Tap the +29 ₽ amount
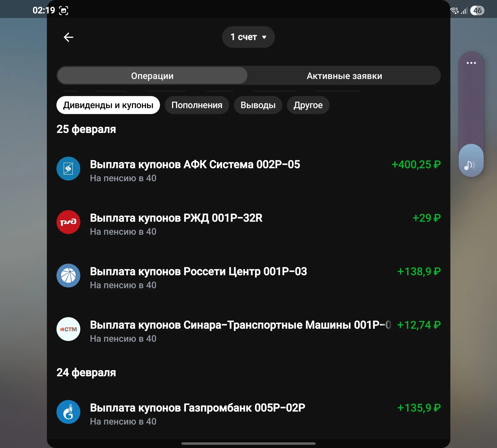The width and height of the screenshot is (497, 448). click(x=427, y=218)
